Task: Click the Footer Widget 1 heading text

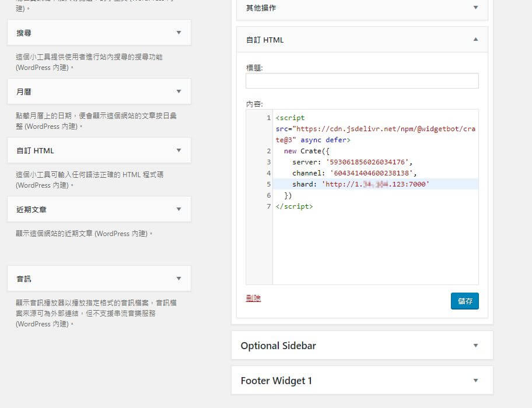Action: pos(276,381)
